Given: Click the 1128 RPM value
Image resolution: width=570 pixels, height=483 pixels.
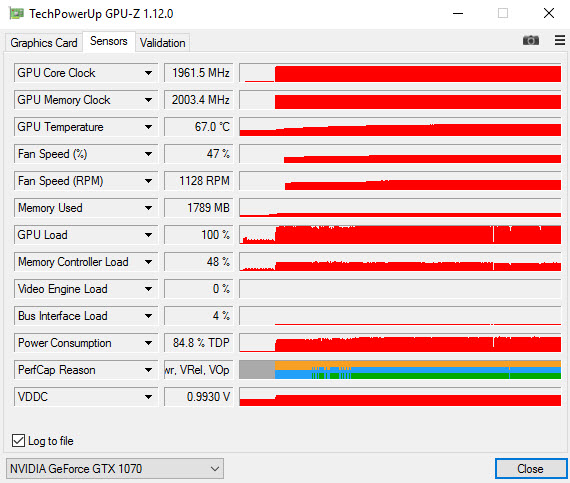Looking at the screenshot, I should tap(198, 181).
